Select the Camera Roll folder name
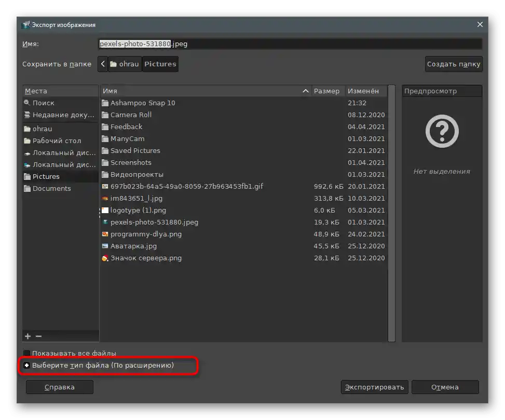Viewport: 505px width, 420px height. pos(131,115)
